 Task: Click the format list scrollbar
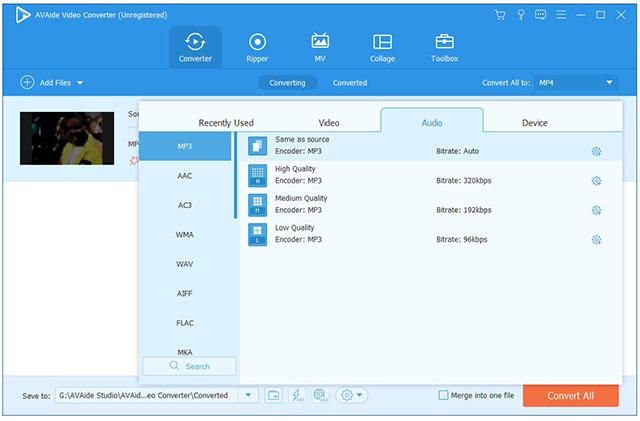click(236, 175)
